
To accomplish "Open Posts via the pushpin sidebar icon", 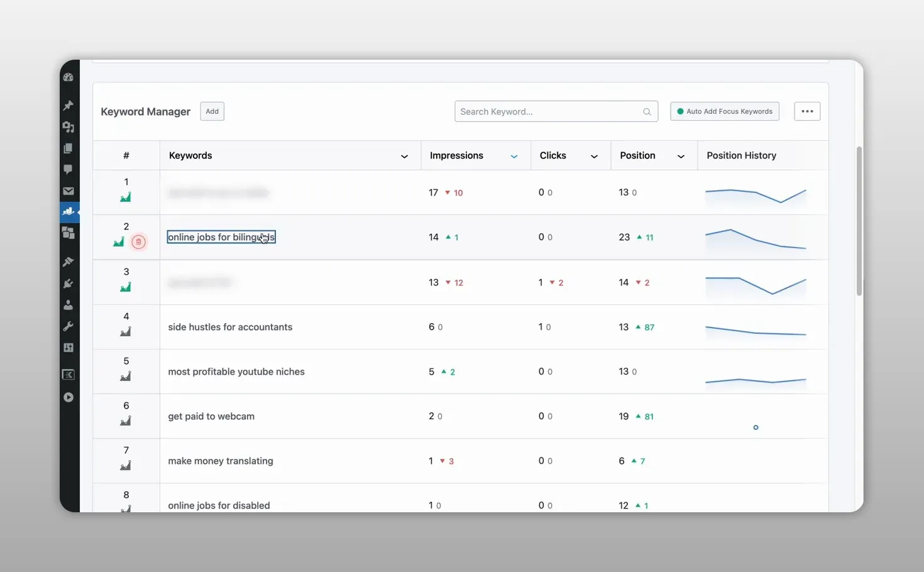I will pos(69,105).
